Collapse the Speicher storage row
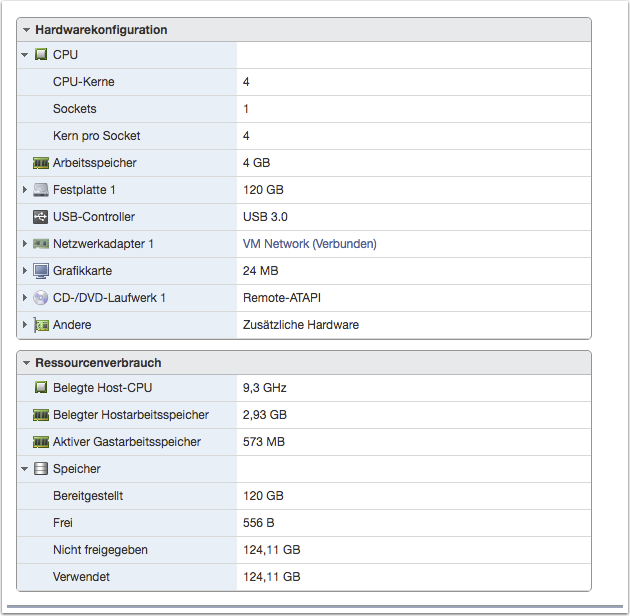The height and width of the screenshot is (616, 630). click(x=25, y=469)
